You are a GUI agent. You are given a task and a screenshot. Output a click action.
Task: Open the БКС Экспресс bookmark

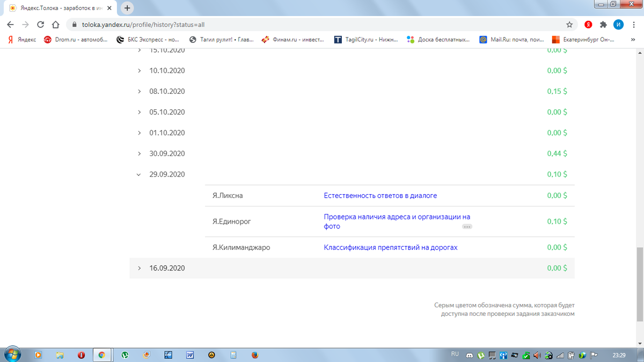point(148,39)
